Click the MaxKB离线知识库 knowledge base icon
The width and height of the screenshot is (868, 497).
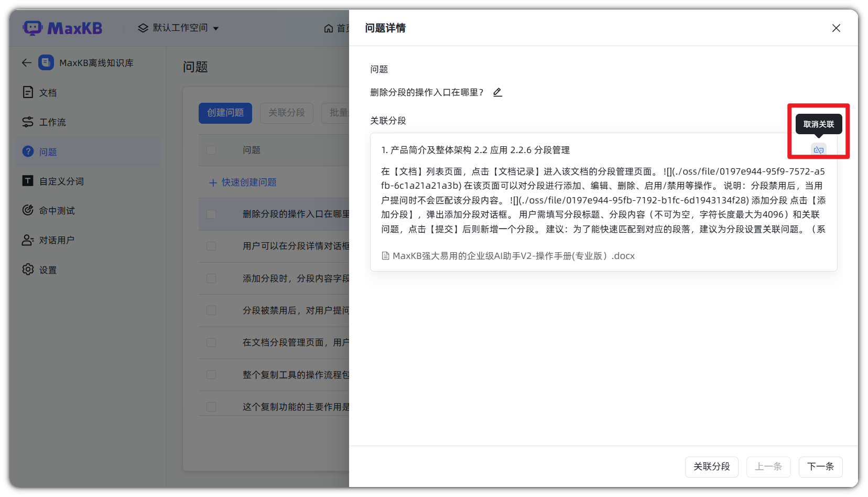[x=46, y=63]
